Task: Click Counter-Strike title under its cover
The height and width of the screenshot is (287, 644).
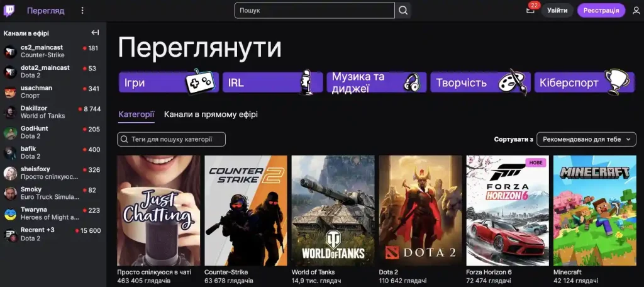Action: [226, 272]
